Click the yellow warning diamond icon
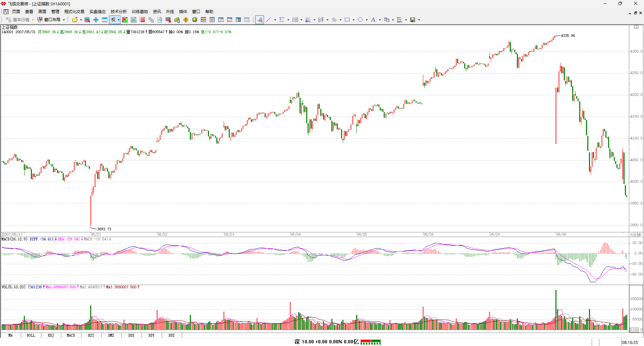The width and height of the screenshot is (644, 346). click(x=186, y=20)
